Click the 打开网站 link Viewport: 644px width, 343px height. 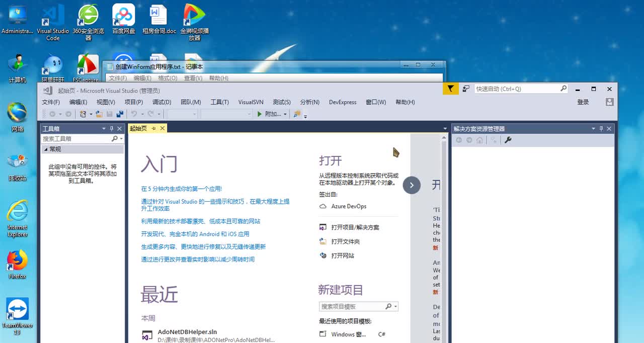pyautogui.click(x=343, y=255)
